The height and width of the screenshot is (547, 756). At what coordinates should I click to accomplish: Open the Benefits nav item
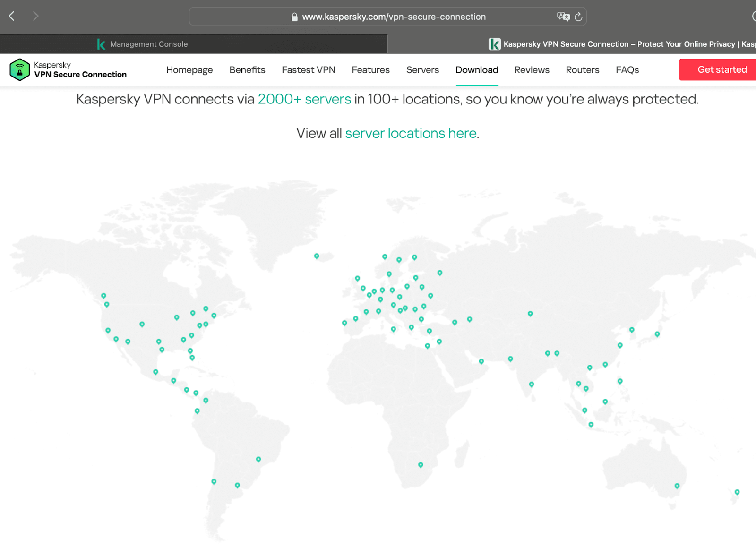tap(247, 70)
